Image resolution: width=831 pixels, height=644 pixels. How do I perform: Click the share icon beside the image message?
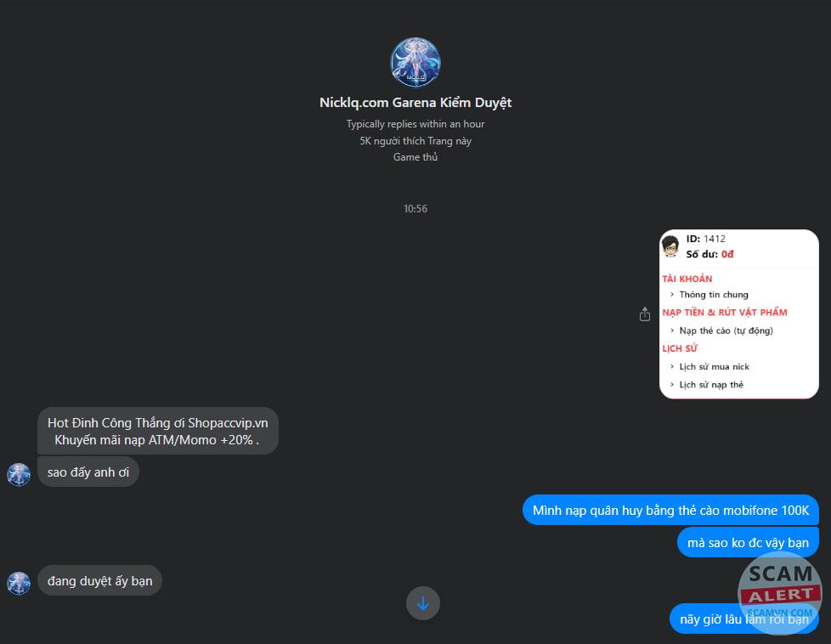click(644, 314)
